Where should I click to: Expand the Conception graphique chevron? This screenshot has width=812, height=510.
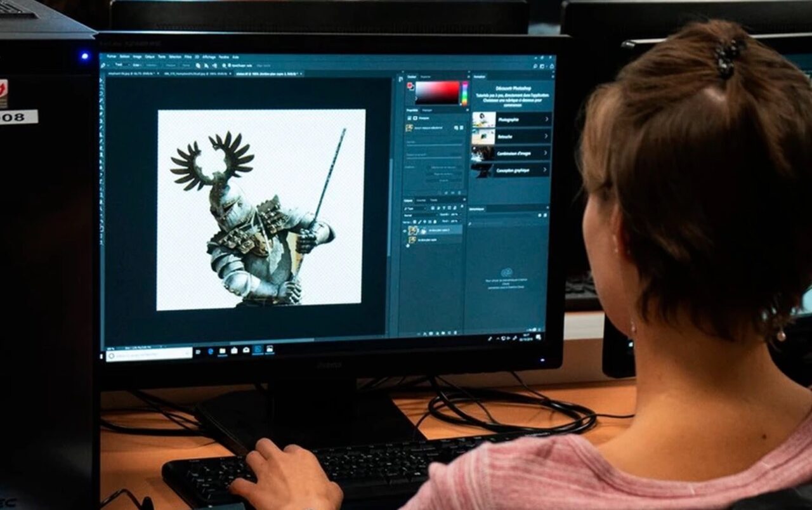pos(546,170)
